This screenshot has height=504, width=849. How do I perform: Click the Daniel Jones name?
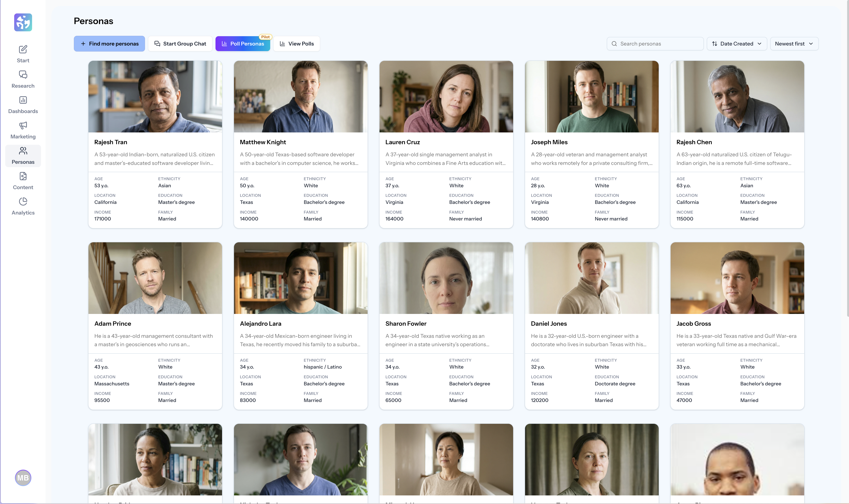[x=549, y=324]
